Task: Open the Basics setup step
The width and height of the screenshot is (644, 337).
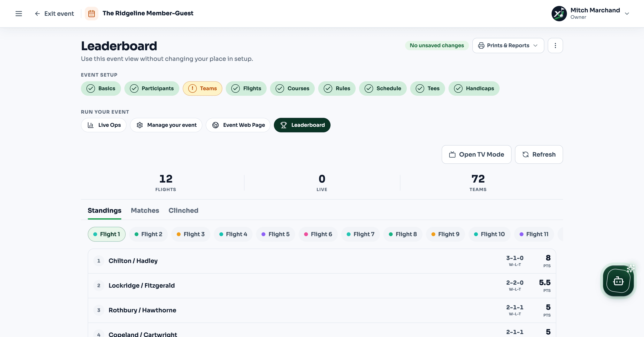Action: click(101, 89)
